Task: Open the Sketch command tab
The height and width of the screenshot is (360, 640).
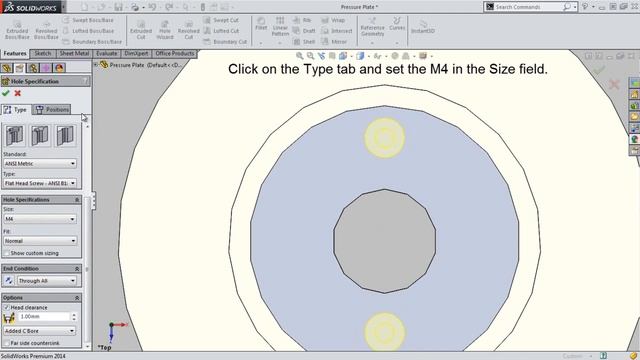Action: point(42,53)
